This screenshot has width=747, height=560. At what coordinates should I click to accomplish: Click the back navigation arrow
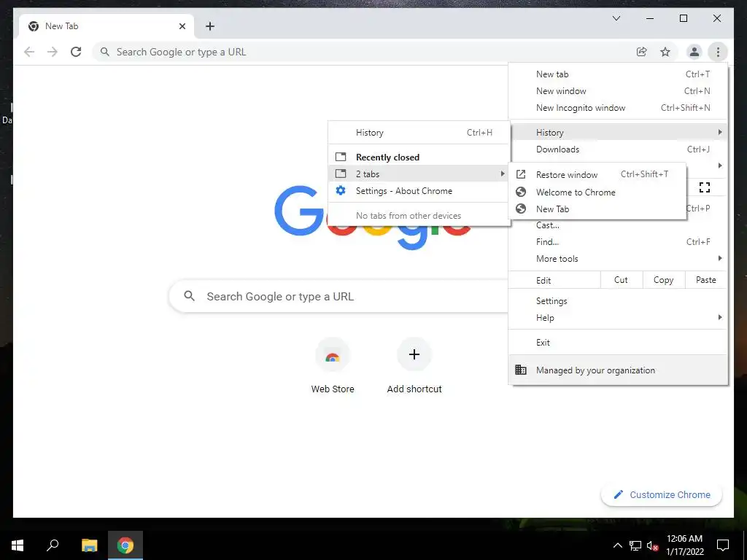(29, 52)
